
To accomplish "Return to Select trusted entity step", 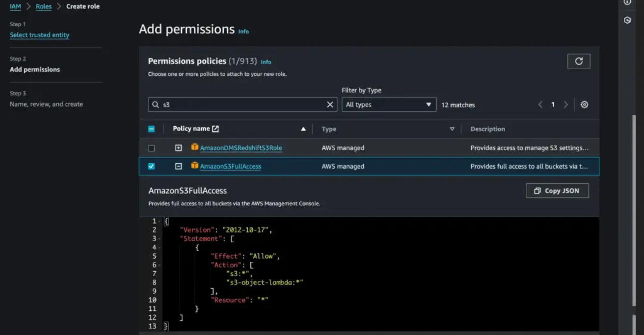I will [39, 35].
